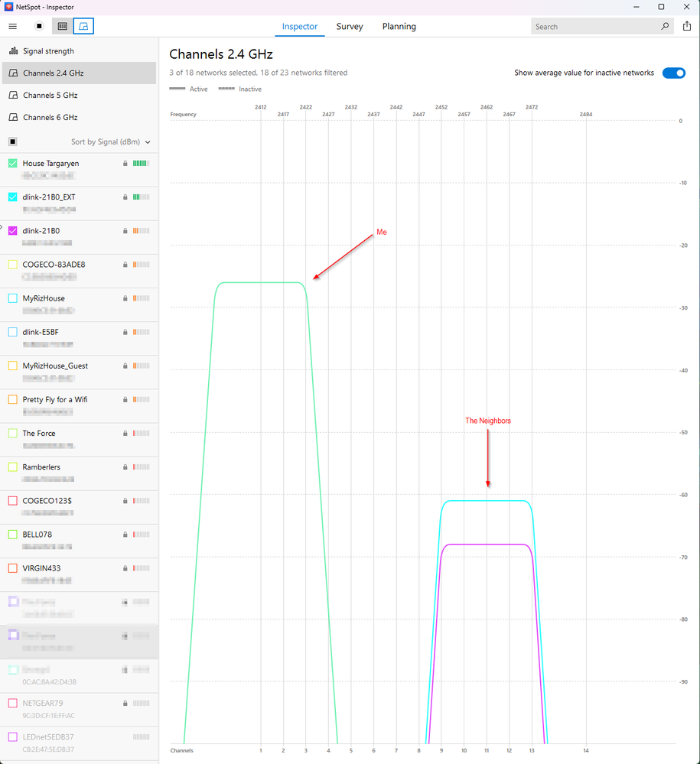This screenshot has height=764, width=700.
Task: Open the hamburger menu
Action: pos(12,25)
